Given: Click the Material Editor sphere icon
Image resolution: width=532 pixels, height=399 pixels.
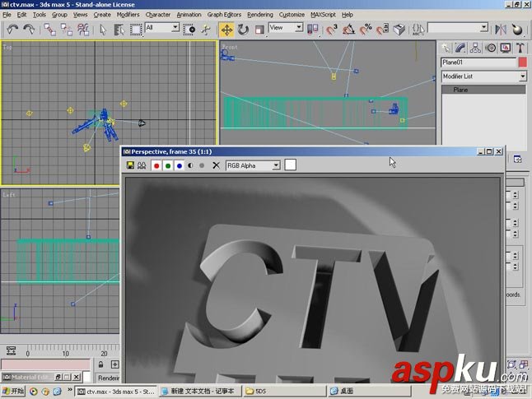Looking at the screenshot, I should point(517,30).
